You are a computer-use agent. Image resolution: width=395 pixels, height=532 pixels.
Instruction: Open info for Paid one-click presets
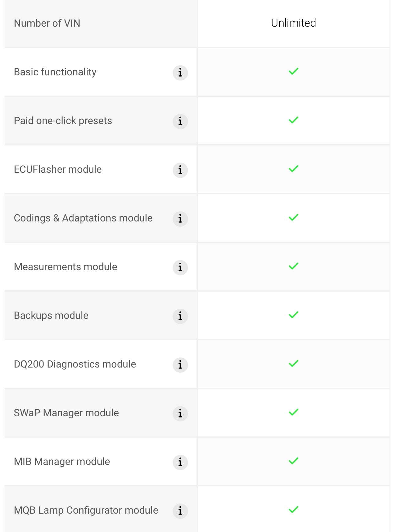(x=180, y=122)
